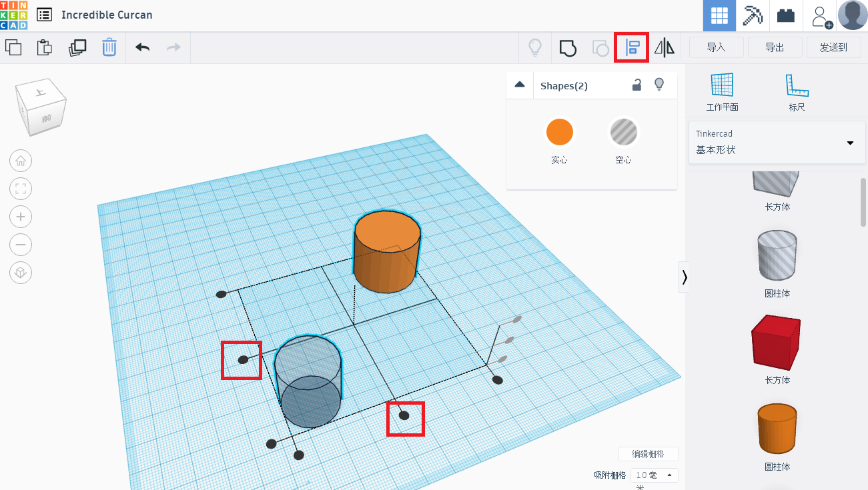Undo the last action
Viewport: 868px width, 490px height.
[142, 47]
